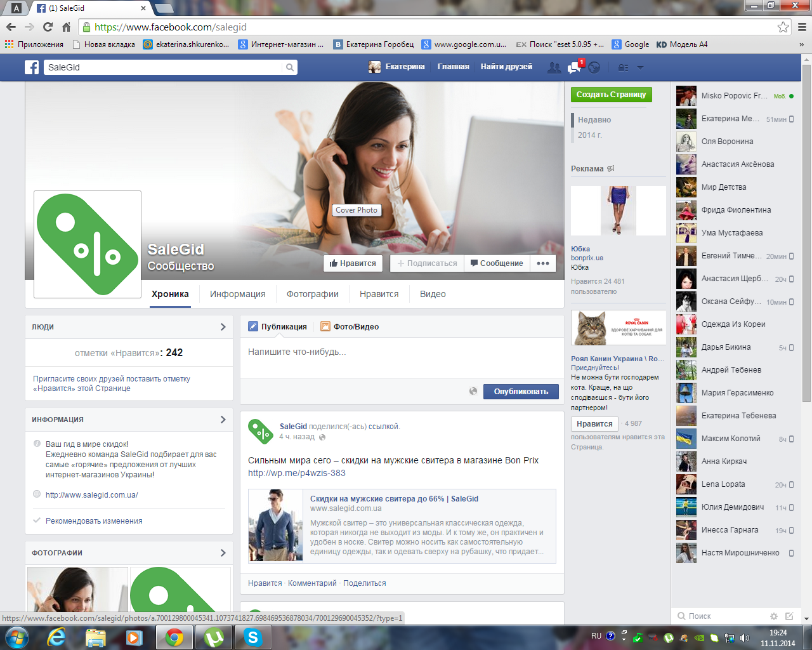This screenshot has height=650, width=812.
Task: Open the http://www.salegid.com.ua/ link
Action: 91,495
